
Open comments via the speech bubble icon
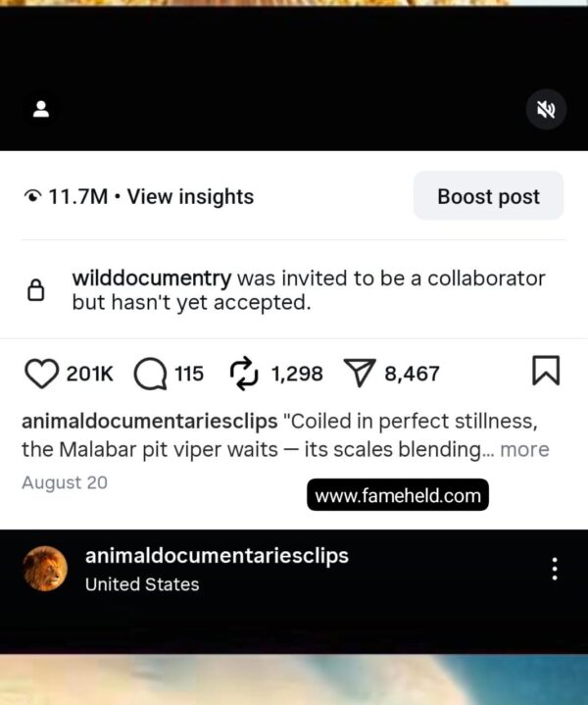click(151, 374)
